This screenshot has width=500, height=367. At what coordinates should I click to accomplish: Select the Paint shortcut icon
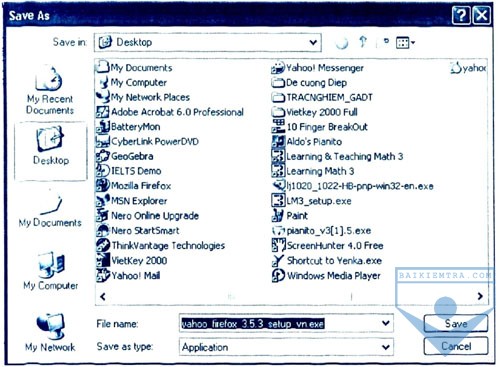point(278,215)
